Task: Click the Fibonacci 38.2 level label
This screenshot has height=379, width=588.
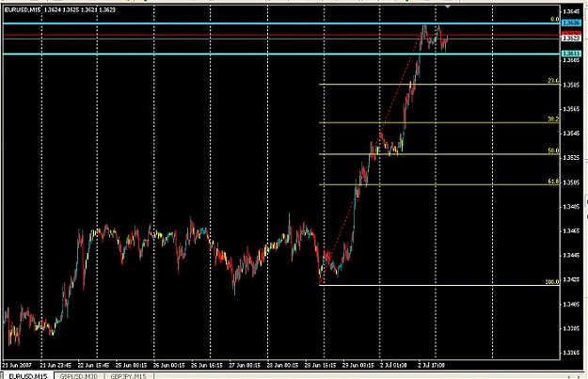Action: pos(553,119)
